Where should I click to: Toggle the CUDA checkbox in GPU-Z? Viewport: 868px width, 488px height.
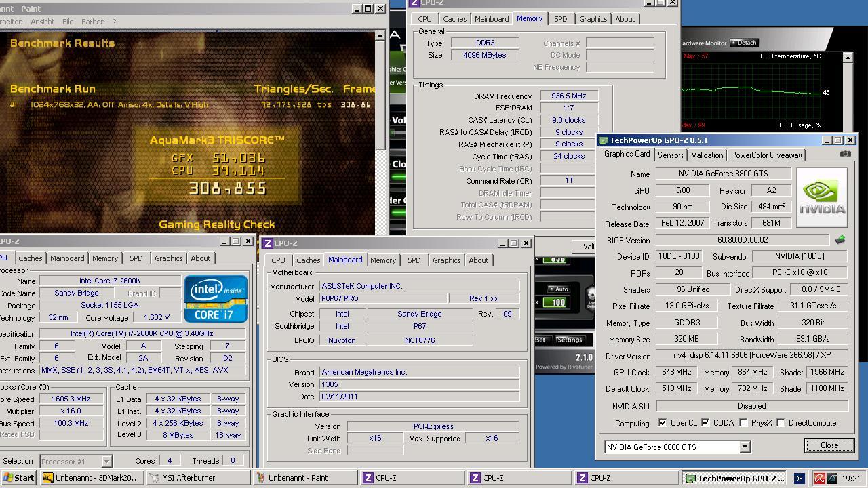(705, 423)
